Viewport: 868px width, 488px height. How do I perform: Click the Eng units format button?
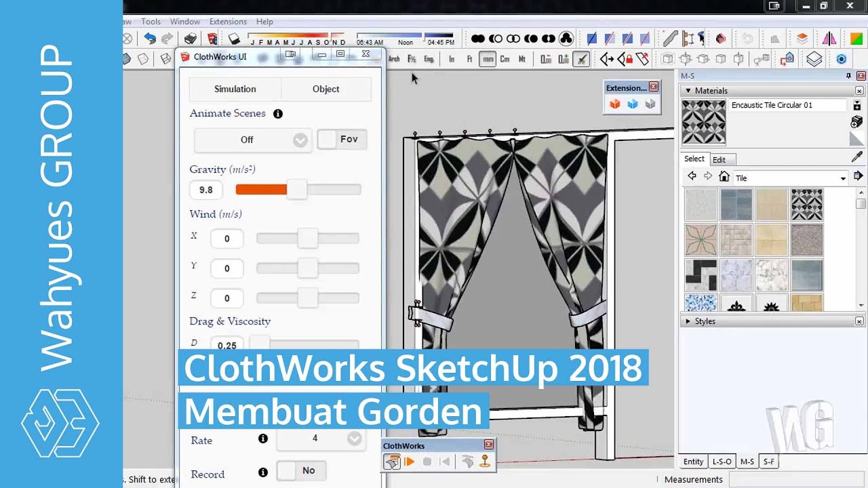[429, 59]
